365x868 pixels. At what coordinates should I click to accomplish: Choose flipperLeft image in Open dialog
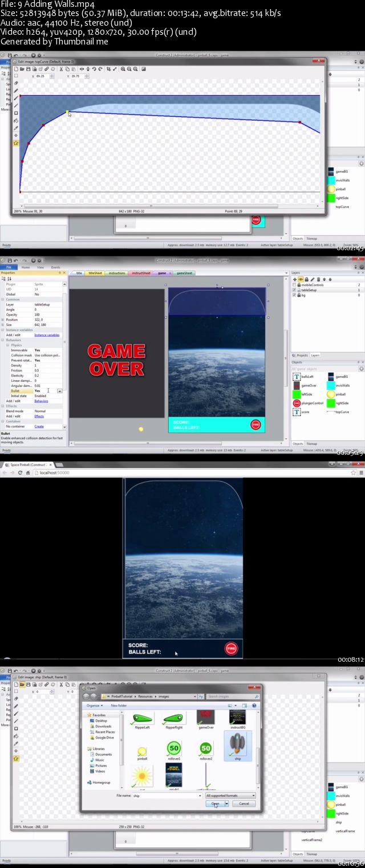pos(142,720)
